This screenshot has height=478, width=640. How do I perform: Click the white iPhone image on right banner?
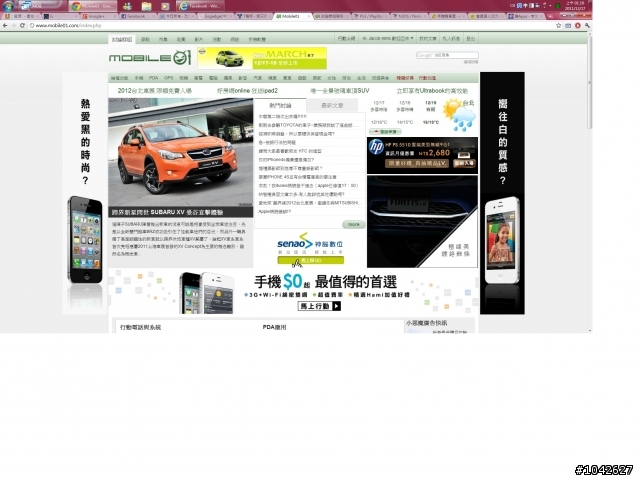(x=502, y=240)
